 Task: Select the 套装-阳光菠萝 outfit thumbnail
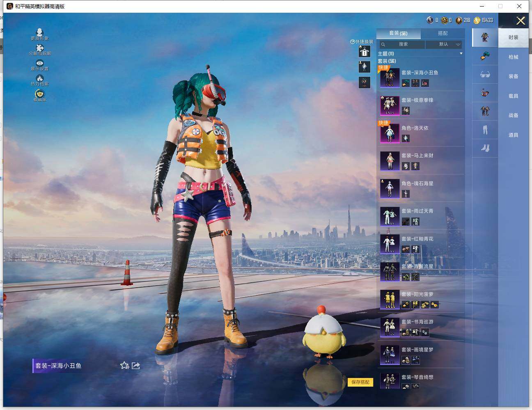pos(390,299)
